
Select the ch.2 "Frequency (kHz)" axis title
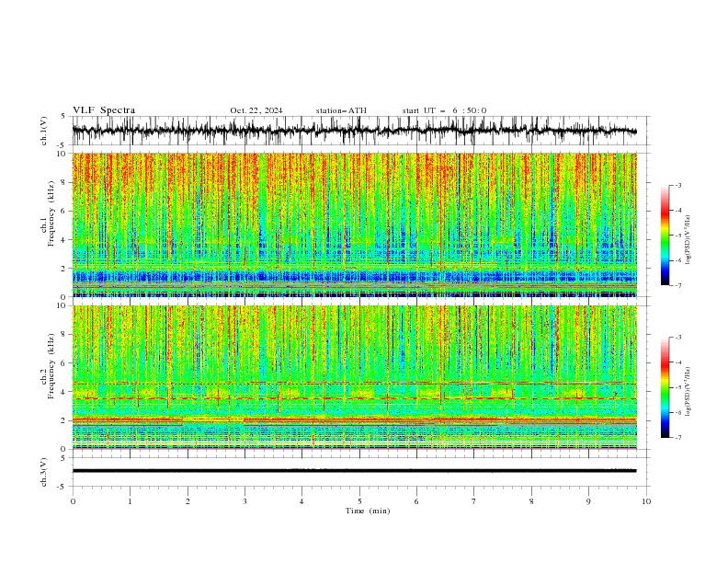[51, 366]
